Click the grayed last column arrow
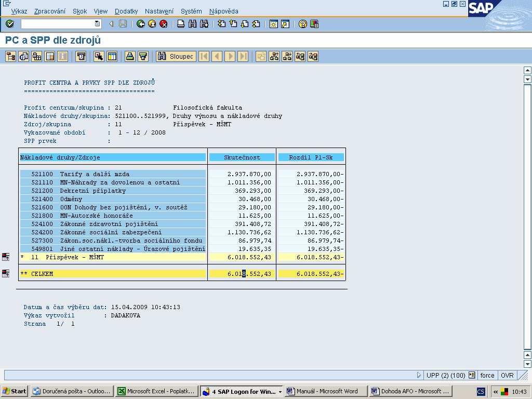The height and width of the screenshot is (399, 532). 243,56
